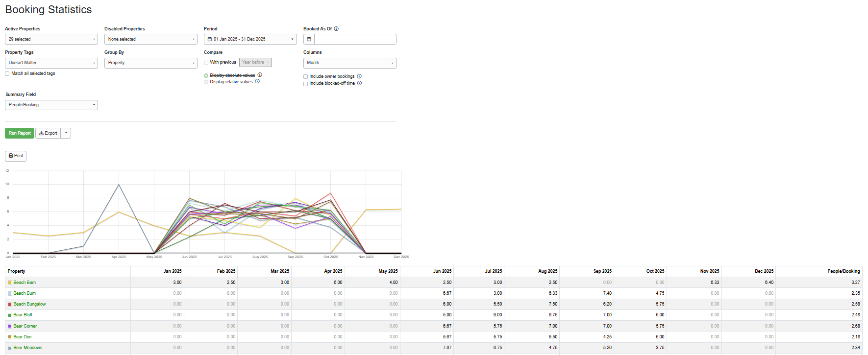The width and height of the screenshot is (868, 355).
Task: Expand the Summary Field People/Booking dropdown
Action: pos(51,105)
